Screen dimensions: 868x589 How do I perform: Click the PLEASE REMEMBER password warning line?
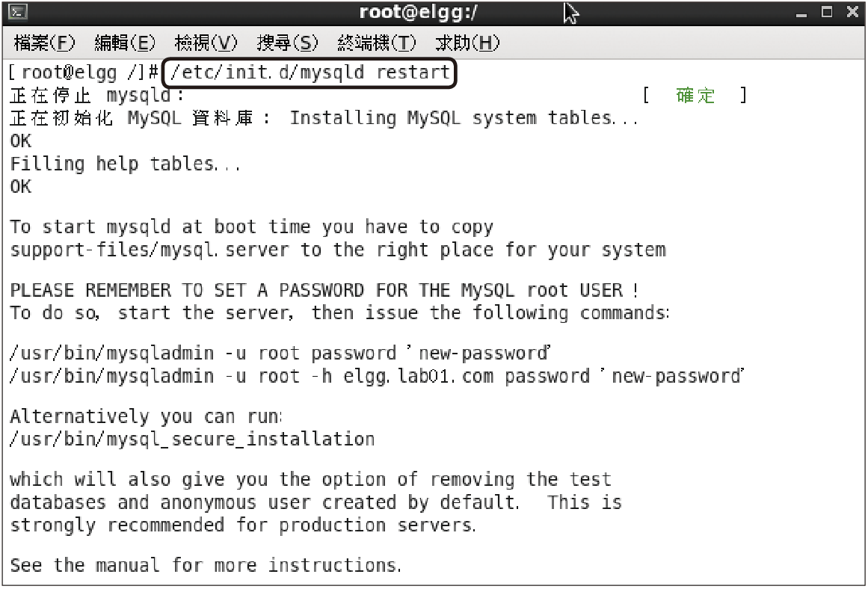324,290
